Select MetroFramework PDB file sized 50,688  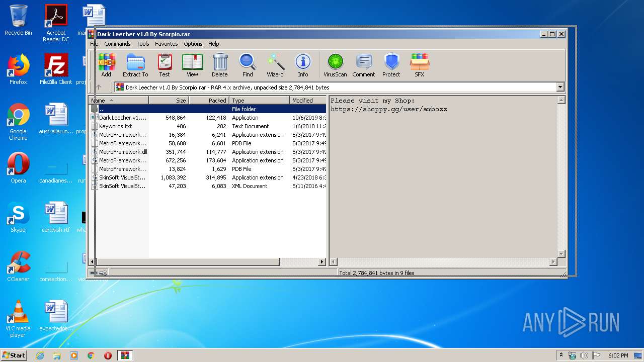[208, 143]
